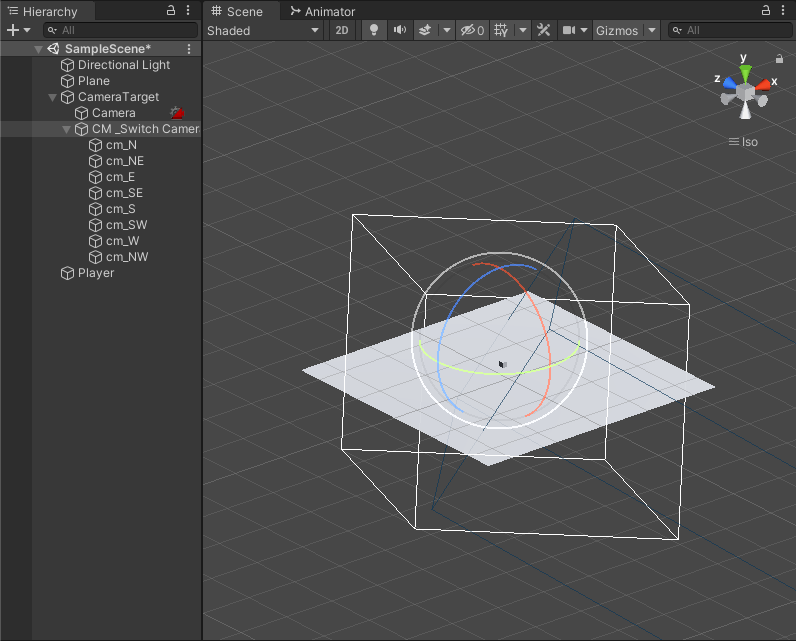Open scene camera dropdown arrow
The width and height of the screenshot is (796, 641).
pyautogui.click(x=584, y=30)
